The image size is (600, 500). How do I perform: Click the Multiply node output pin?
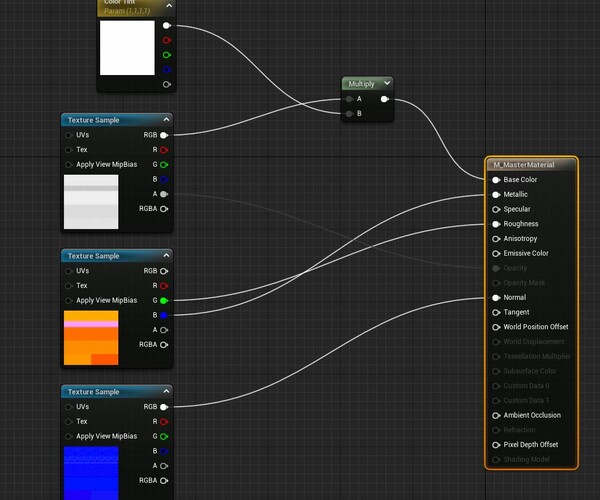click(x=385, y=99)
